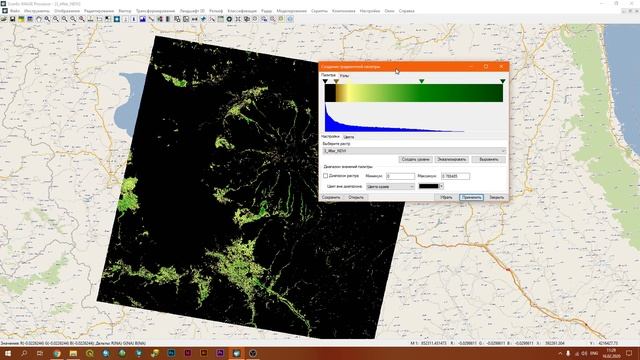Open the Windows Start menu
Screen dimensions: 640x360
point(8,353)
